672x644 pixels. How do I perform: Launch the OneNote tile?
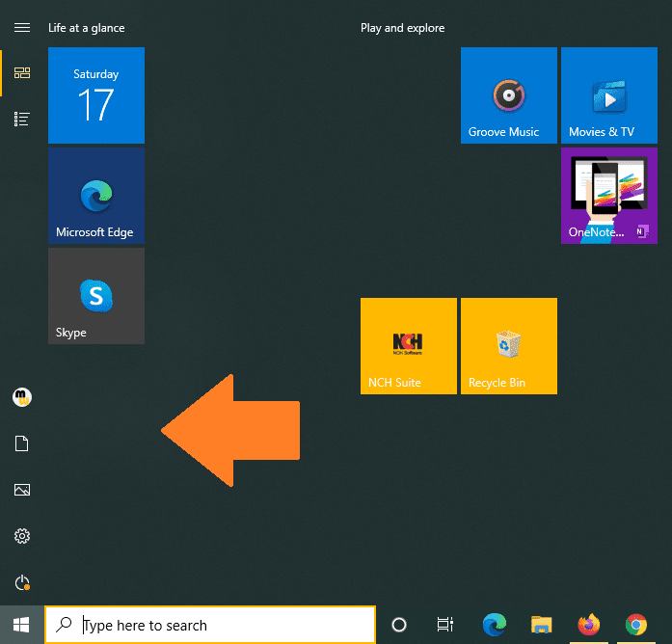[x=609, y=196]
